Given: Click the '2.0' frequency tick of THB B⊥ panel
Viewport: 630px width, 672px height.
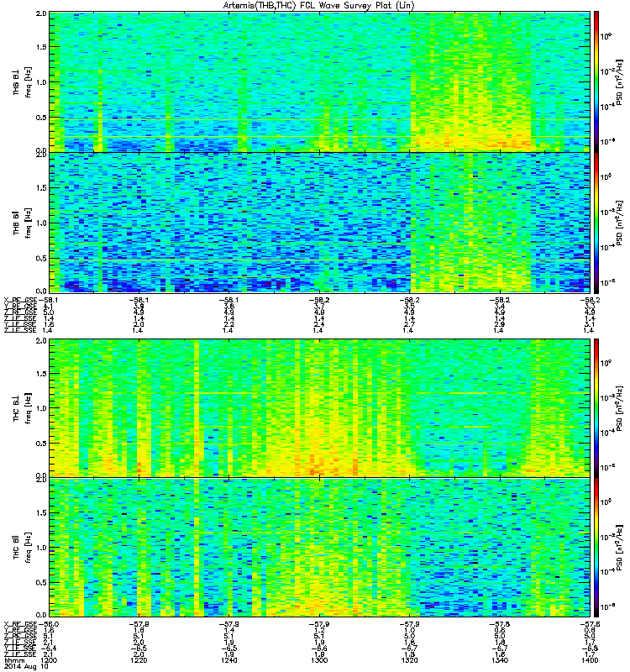Looking at the screenshot, I should coord(41,13).
